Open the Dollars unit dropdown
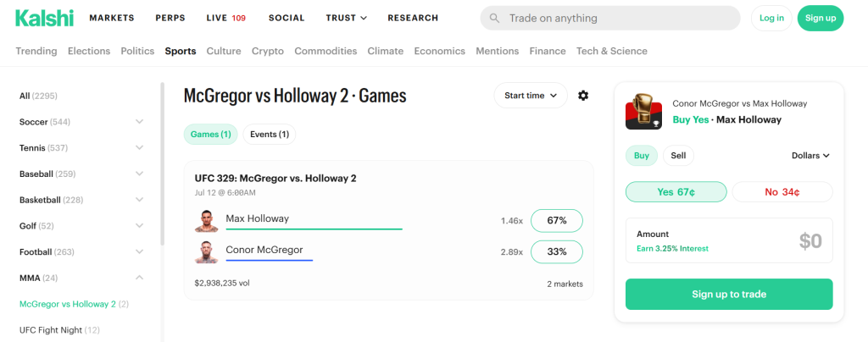Screen dimensions: 868x342 coord(810,156)
